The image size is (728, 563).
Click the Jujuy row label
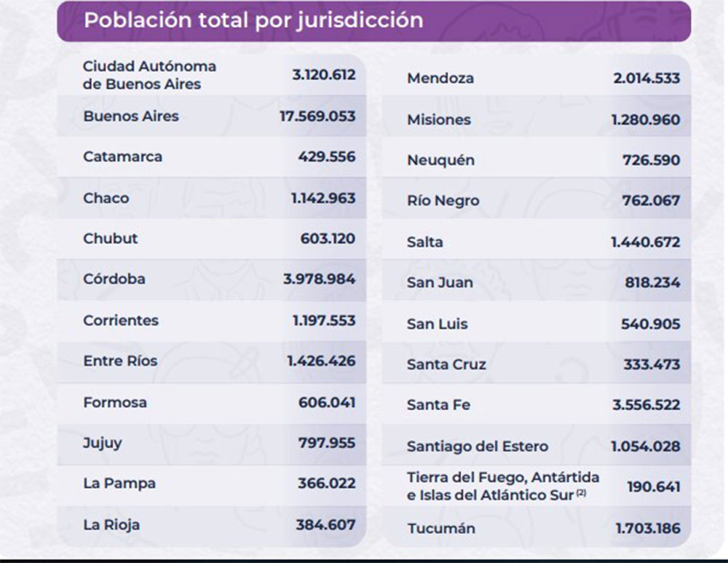coord(103,443)
